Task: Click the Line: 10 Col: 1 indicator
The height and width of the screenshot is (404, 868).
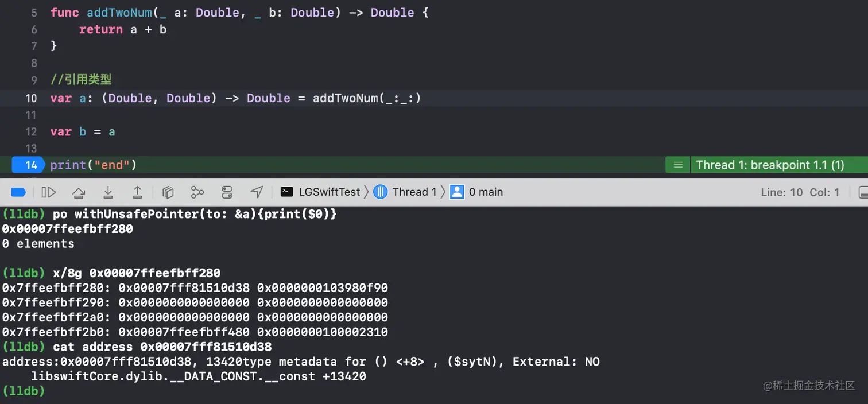Action: [x=800, y=192]
